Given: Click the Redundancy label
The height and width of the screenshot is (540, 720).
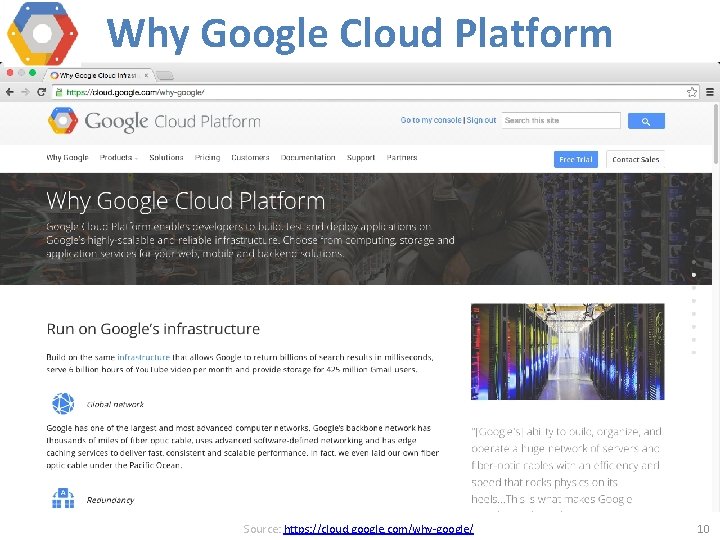Looking at the screenshot, I should tap(110, 500).
